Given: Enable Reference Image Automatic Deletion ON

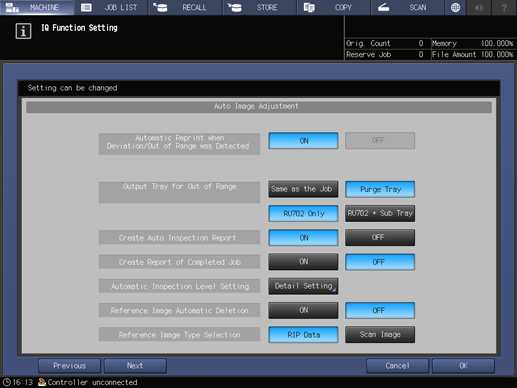Looking at the screenshot, I should pyautogui.click(x=303, y=310).
